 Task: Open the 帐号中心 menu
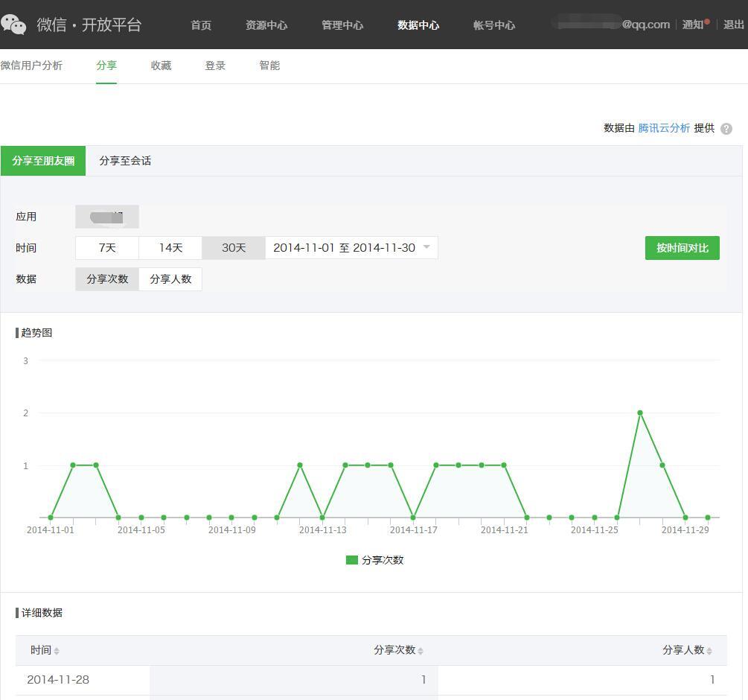tap(494, 25)
